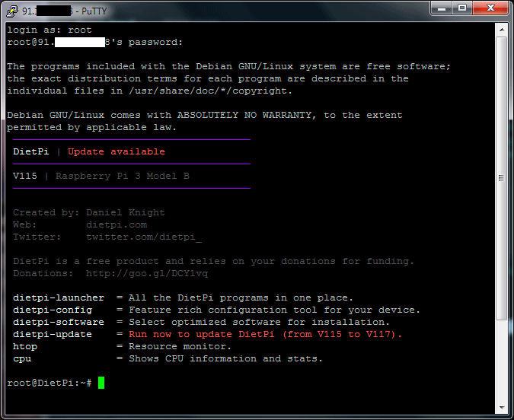Open the PuTTY system menu icon
Viewport: 514px width, 420px height.
(11, 11)
